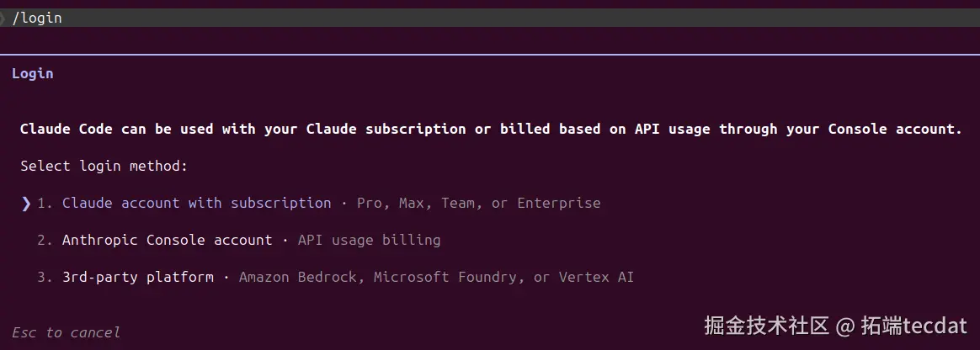
Task: Click the Amazon Bedrock, Microsoft Foundry, Vertex AI text
Action: coord(436,277)
